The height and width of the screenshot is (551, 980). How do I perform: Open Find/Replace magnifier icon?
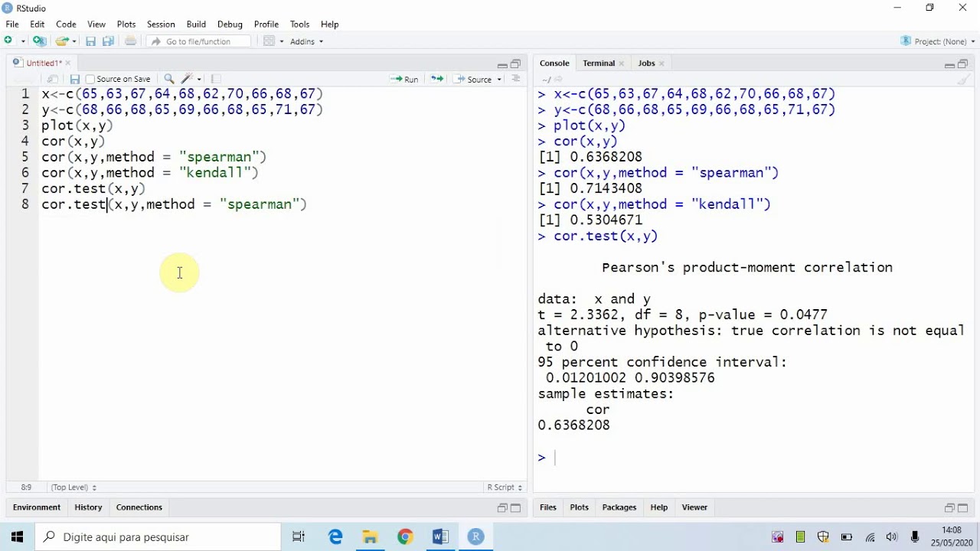coord(169,79)
